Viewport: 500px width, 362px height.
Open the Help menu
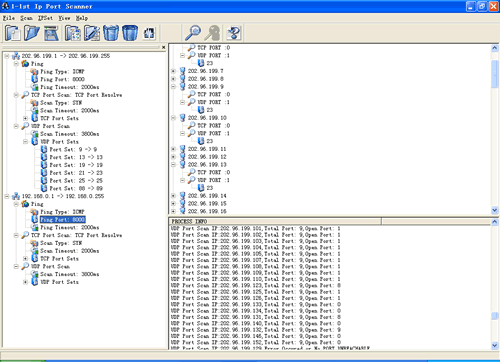[x=82, y=18]
